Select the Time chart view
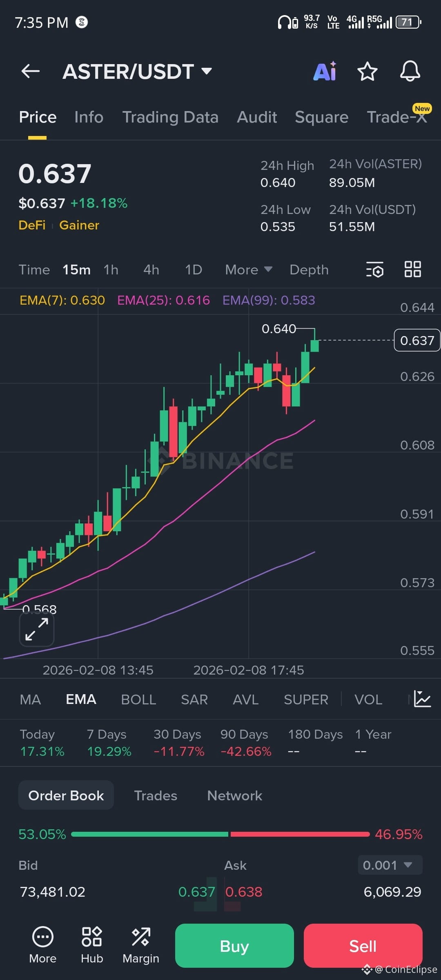 (x=34, y=269)
